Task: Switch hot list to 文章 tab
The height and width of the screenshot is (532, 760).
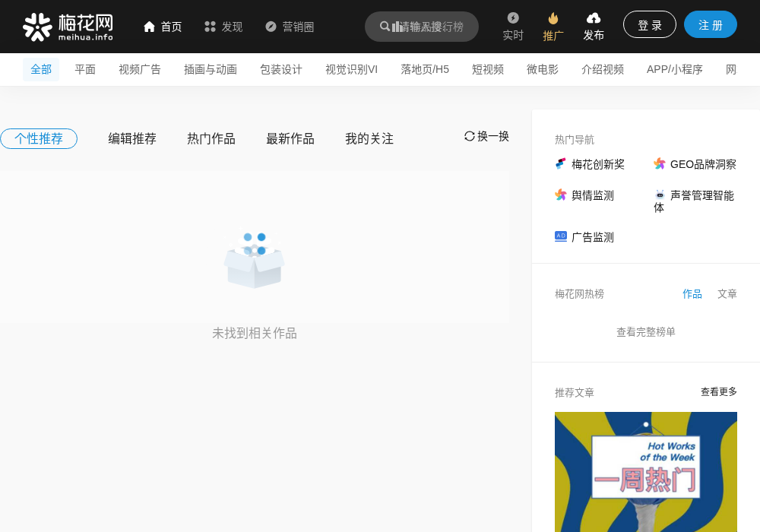Action: click(x=727, y=293)
